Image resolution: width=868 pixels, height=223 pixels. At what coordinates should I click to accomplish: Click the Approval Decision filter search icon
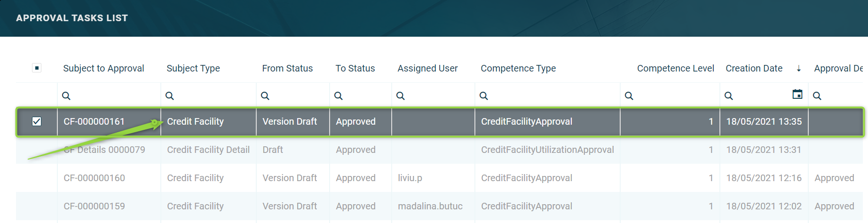[817, 96]
